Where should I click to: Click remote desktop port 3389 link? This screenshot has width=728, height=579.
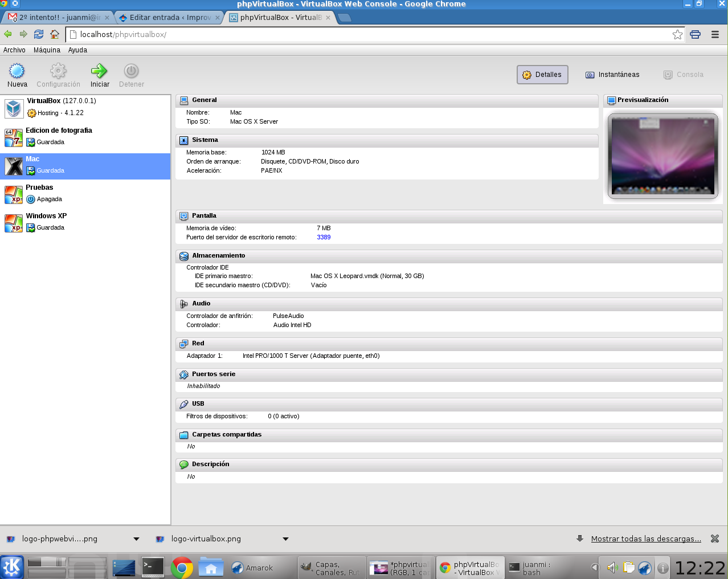pyautogui.click(x=324, y=238)
